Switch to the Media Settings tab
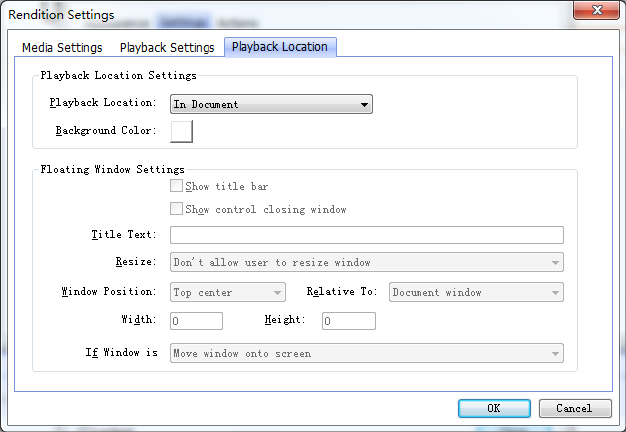626x432 pixels. (63, 47)
